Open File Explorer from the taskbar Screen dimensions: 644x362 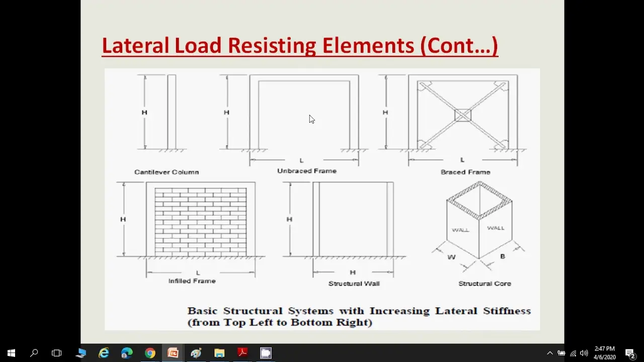[x=219, y=353]
